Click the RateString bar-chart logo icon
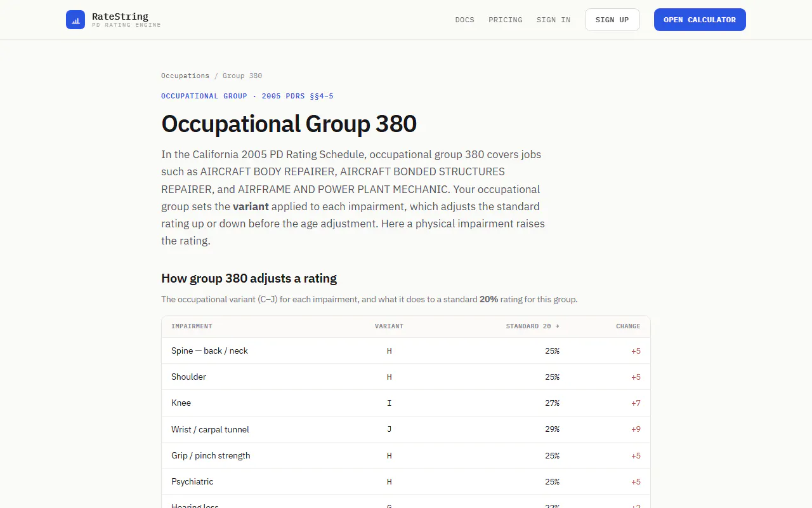 pos(75,20)
